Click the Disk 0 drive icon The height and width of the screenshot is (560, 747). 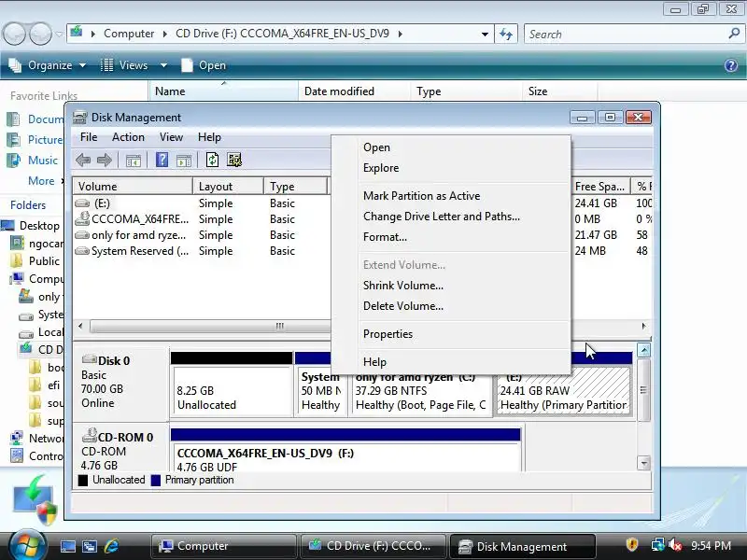pyautogui.click(x=89, y=359)
